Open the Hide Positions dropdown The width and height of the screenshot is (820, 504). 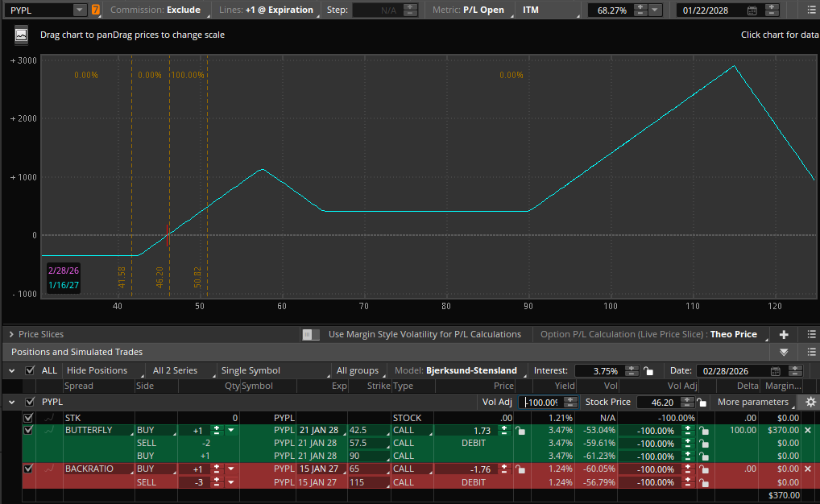(104, 370)
